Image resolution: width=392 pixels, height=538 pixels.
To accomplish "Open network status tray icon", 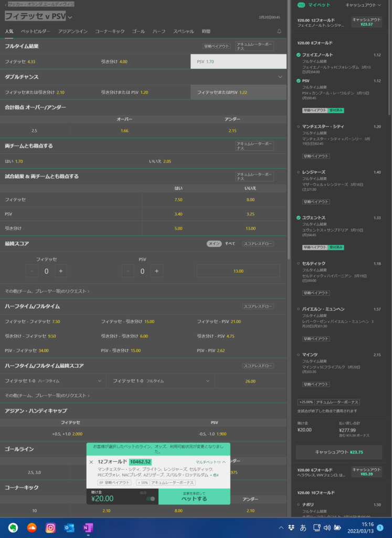I will [316, 527].
